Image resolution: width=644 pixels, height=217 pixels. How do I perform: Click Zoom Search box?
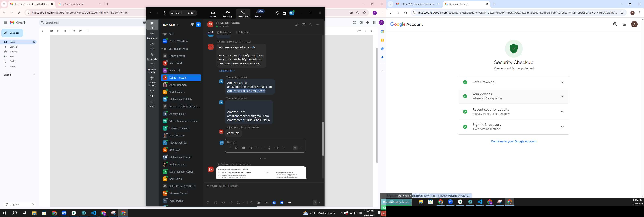click(x=183, y=13)
